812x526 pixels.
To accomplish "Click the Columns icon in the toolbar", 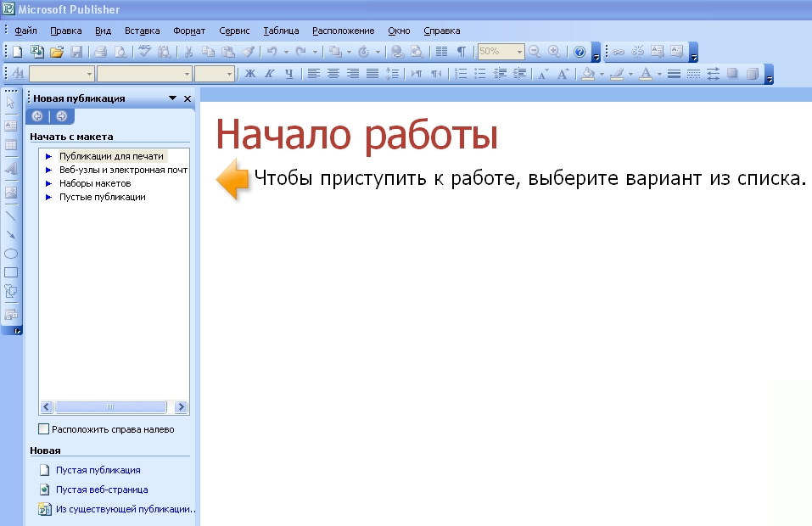I will [x=441, y=51].
